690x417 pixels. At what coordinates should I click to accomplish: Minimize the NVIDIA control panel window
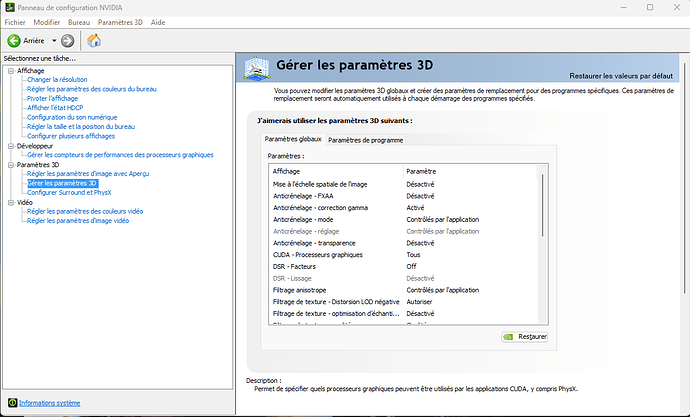[624, 7]
